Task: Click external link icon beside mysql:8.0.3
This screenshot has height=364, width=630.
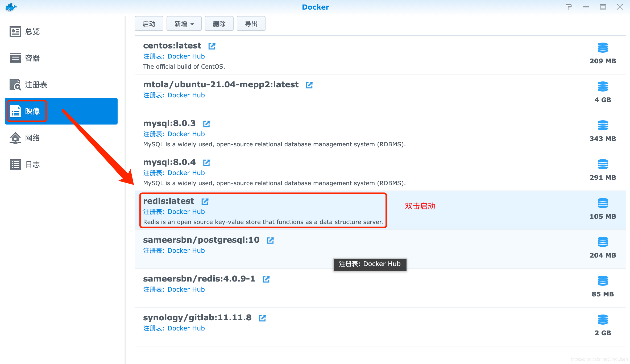Action: (x=206, y=124)
